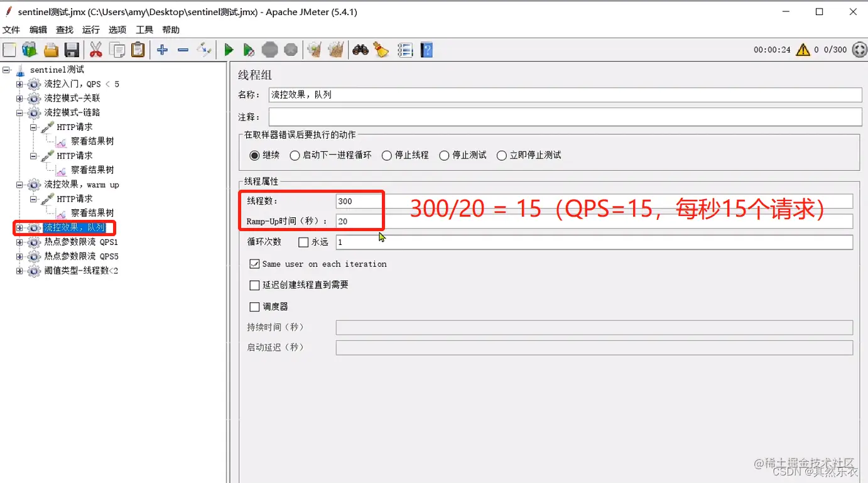
Task: Expand the 热点参数限流 QPS1 node
Action: click(x=19, y=242)
